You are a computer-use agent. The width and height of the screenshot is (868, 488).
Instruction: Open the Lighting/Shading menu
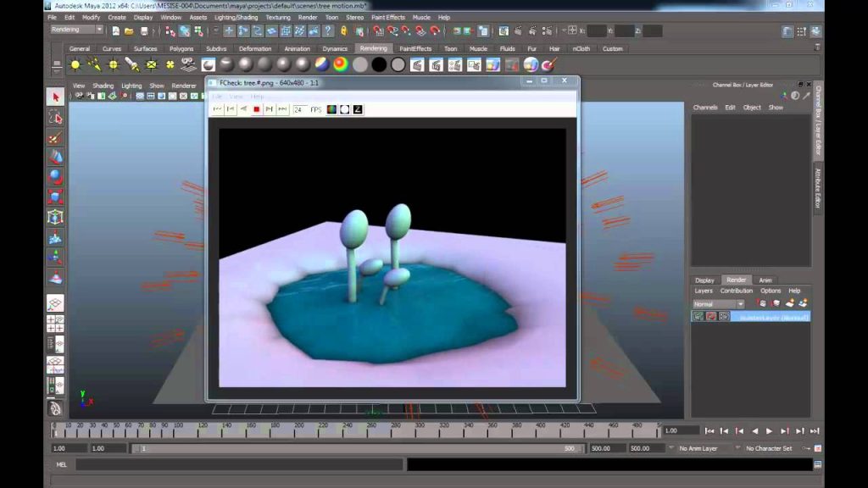[236, 17]
